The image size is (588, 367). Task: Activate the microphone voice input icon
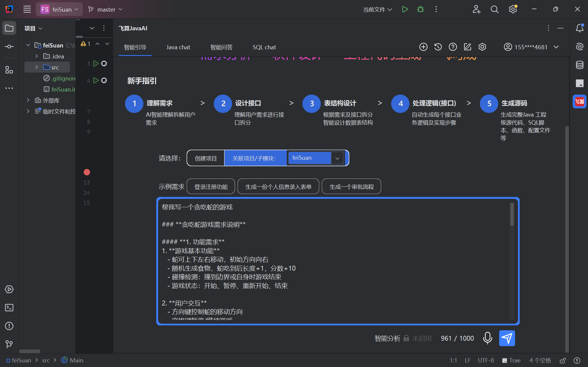pos(487,338)
